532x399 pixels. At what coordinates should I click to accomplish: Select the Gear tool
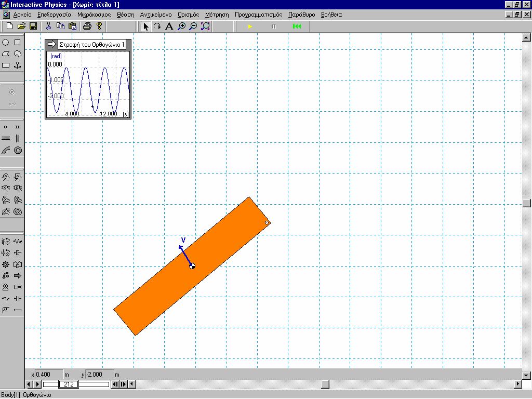pyautogui.click(x=6, y=264)
